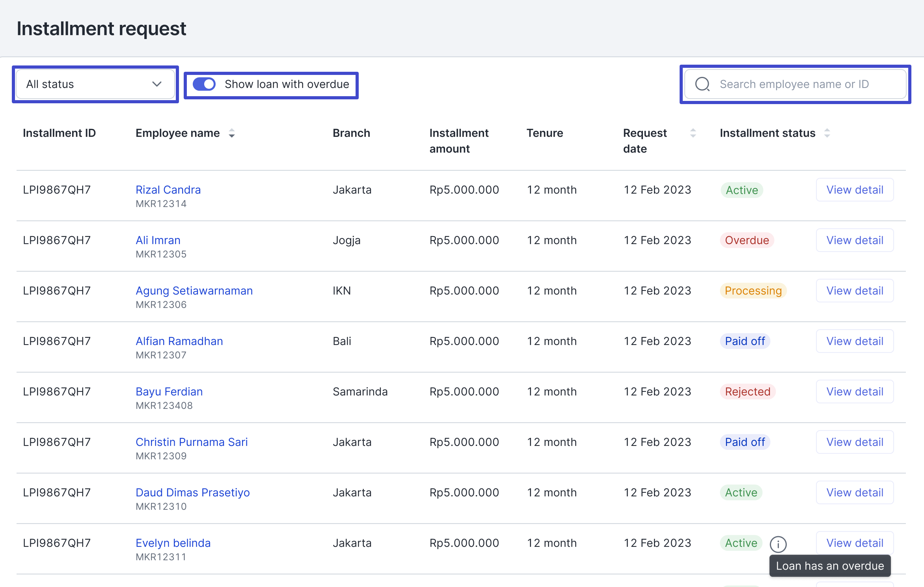Click the Processing status badge for Agung Setiawarnaman
The width and height of the screenshot is (924, 587).
pos(753,291)
